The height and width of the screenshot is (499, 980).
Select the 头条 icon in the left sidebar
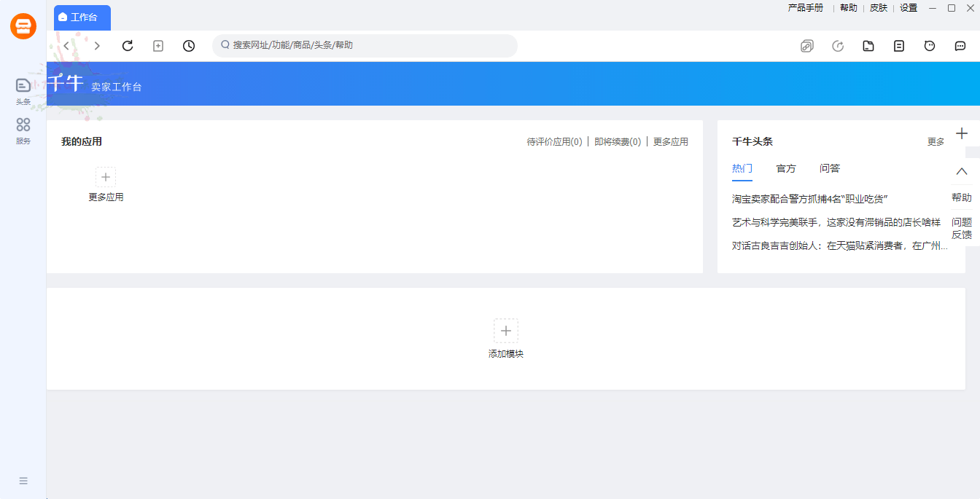[x=23, y=85]
